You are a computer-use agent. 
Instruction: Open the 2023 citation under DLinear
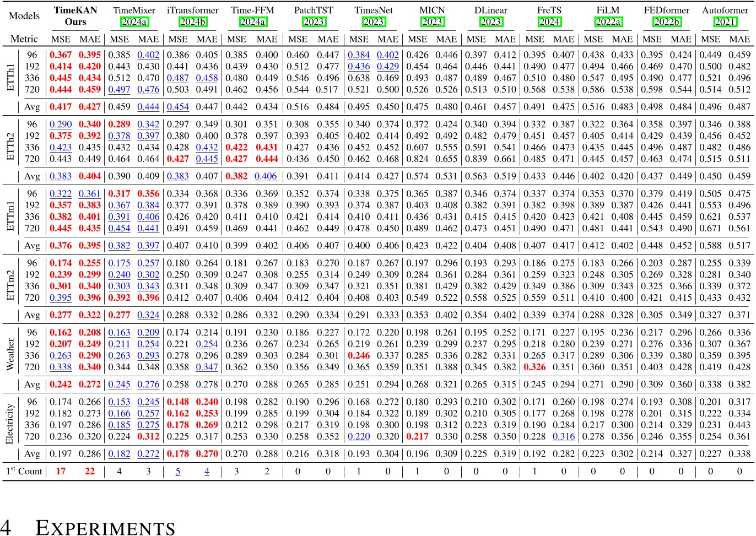[x=490, y=22]
